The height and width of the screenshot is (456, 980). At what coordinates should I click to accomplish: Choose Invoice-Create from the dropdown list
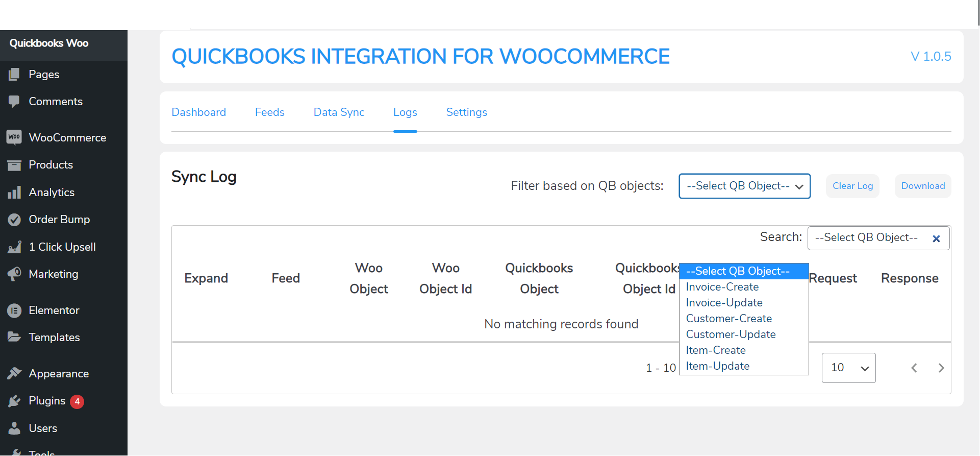pyautogui.click(x=722, y=287)
